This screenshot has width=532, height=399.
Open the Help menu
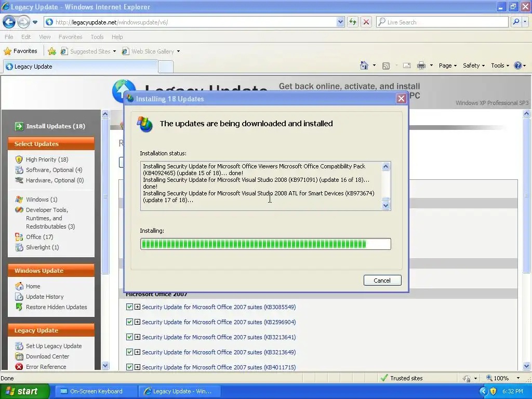[x=117, y=37]
